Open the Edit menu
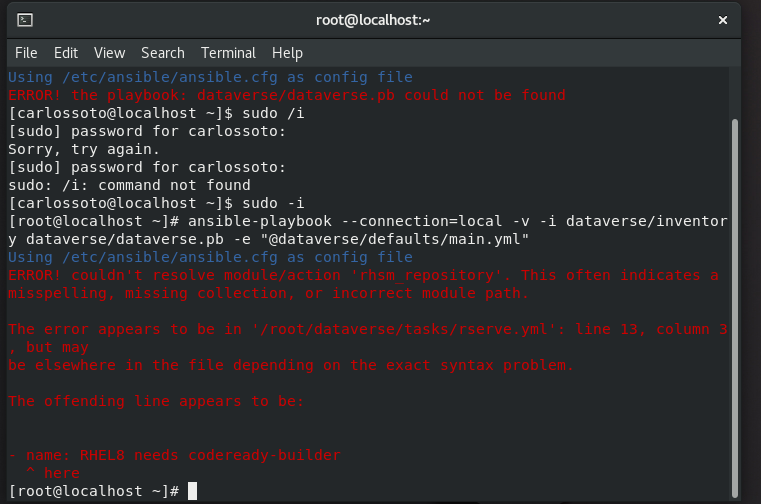This screenshot has height=504, width=761. 66,53
